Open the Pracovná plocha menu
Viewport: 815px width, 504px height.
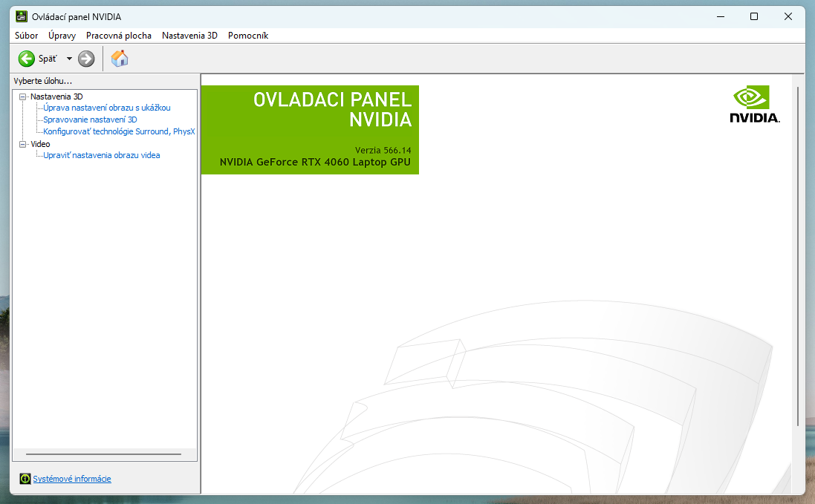(118, 36)
